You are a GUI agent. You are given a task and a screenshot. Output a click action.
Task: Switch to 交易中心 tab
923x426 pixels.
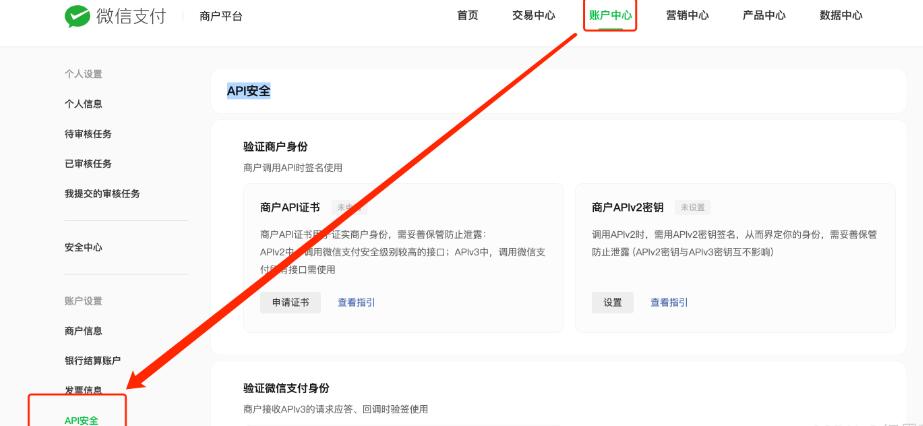point(533,16)
